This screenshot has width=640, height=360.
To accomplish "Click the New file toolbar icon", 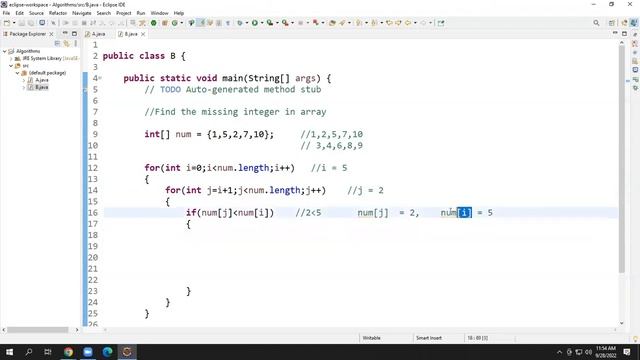I will [7, 23].
